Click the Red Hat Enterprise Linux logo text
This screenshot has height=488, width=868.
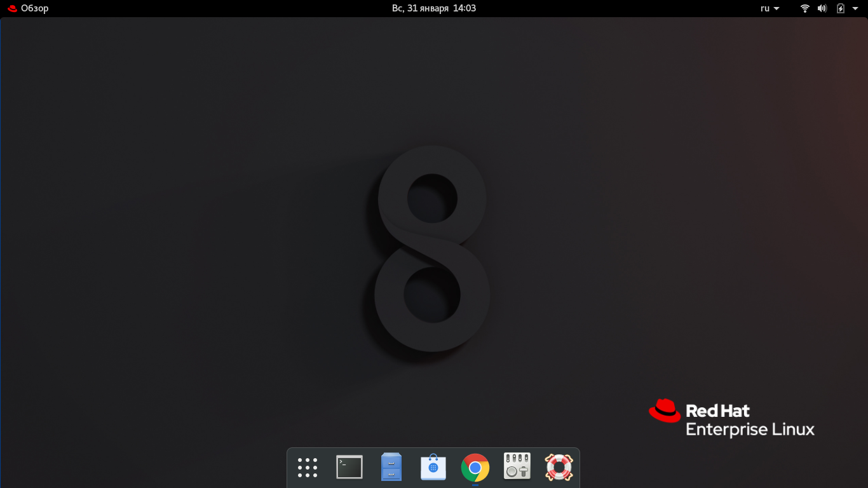tap(750, 421)
